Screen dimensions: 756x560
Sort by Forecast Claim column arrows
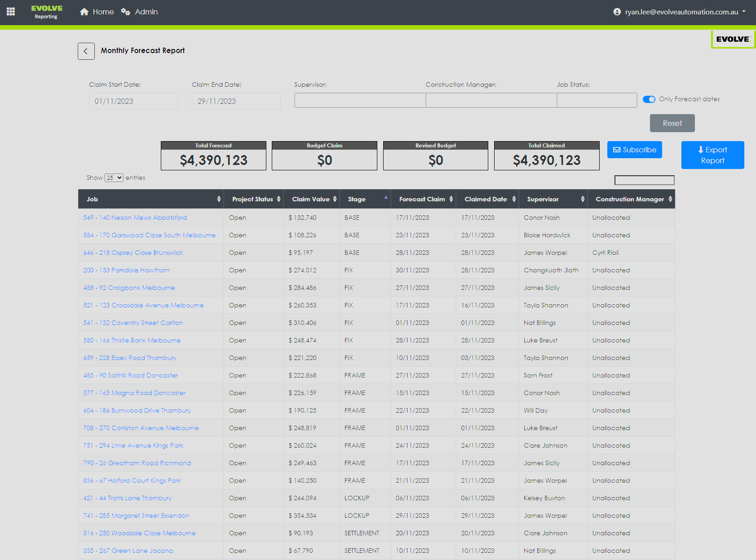click(451, 199)
